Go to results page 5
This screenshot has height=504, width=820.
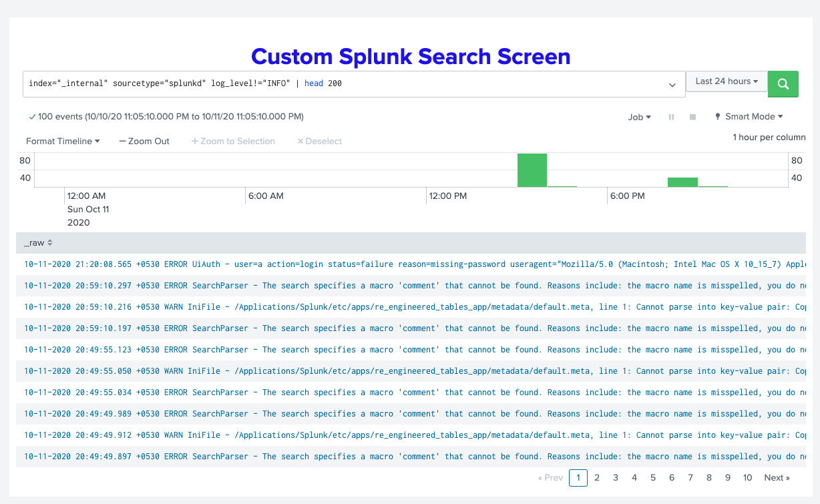coord(653,477)
